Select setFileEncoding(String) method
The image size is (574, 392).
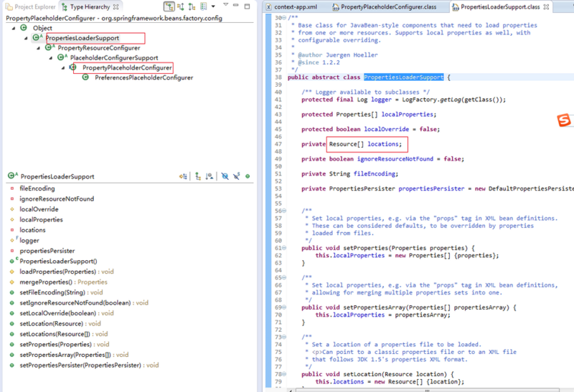click(x=61, y=292)
